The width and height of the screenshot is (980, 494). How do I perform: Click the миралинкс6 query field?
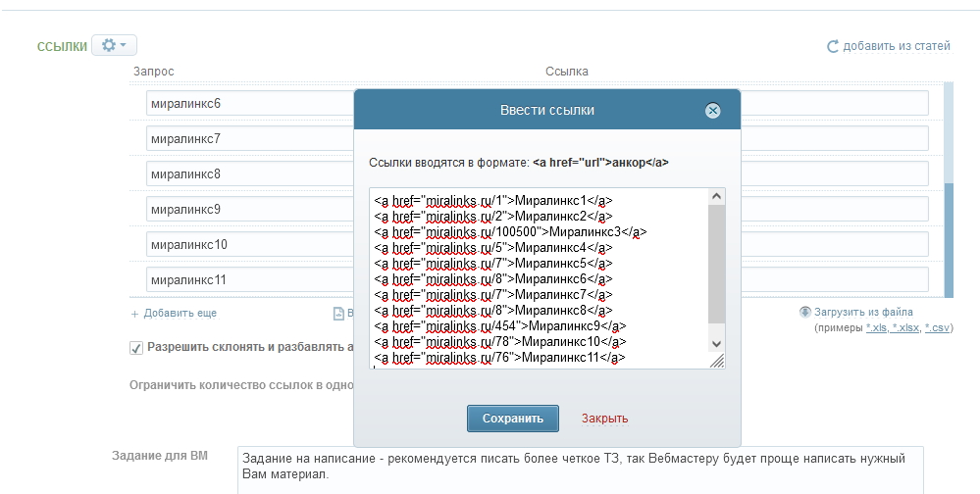(250, 103)
